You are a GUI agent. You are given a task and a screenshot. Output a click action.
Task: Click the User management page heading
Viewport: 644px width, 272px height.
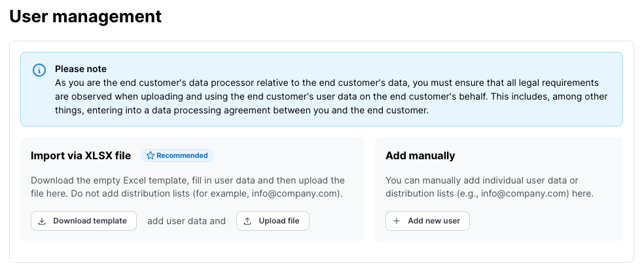[x=86, y=17]
